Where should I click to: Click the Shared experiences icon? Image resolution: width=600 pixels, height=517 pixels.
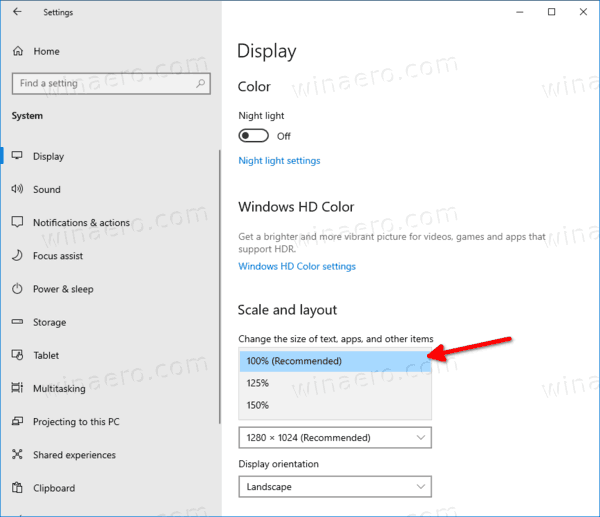[17, 454]
